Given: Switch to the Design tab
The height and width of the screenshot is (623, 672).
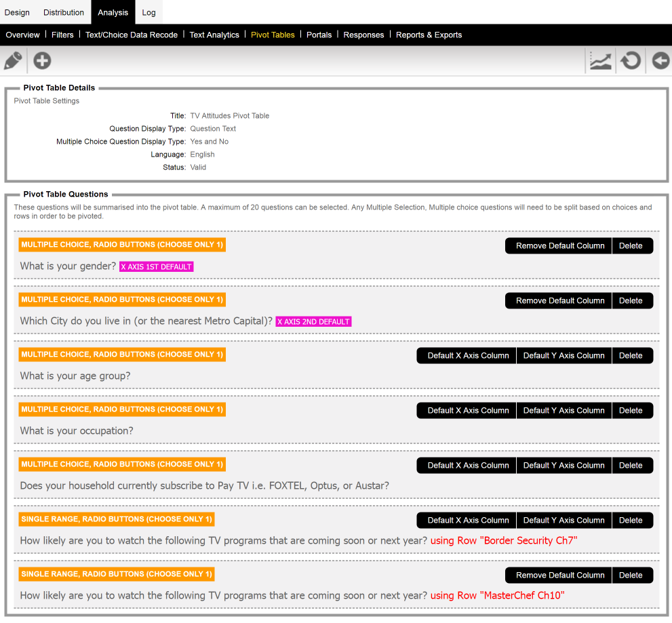Looking at the screenshot, I should [x=17, y=12].
